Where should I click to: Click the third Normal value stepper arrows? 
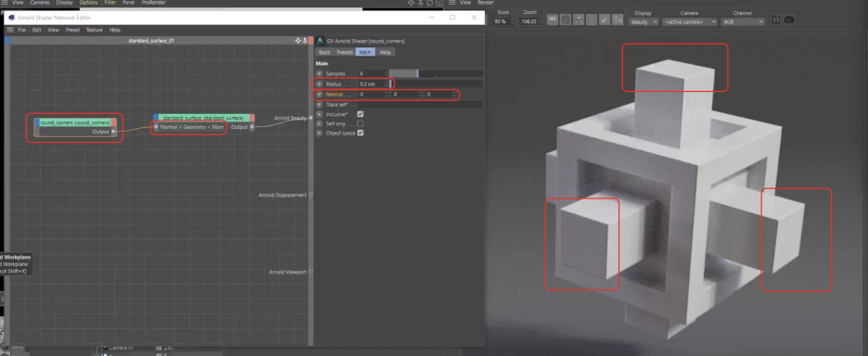point(453,95)
